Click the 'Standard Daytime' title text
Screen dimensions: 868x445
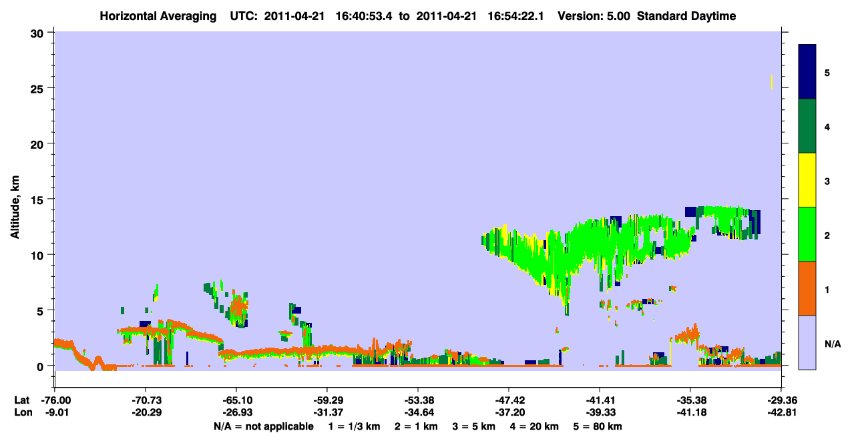click(686, 16)
